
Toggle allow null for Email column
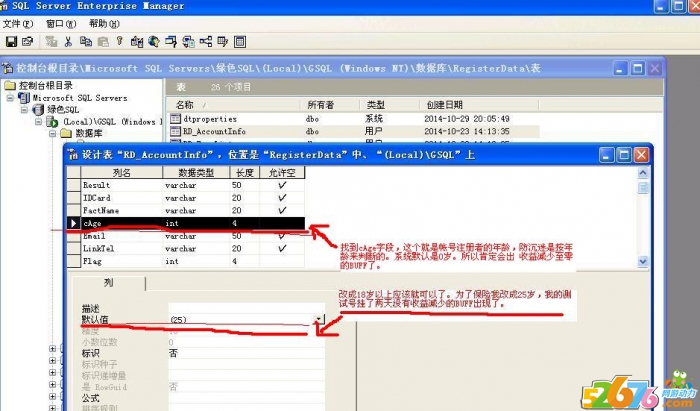pos(282,236)
